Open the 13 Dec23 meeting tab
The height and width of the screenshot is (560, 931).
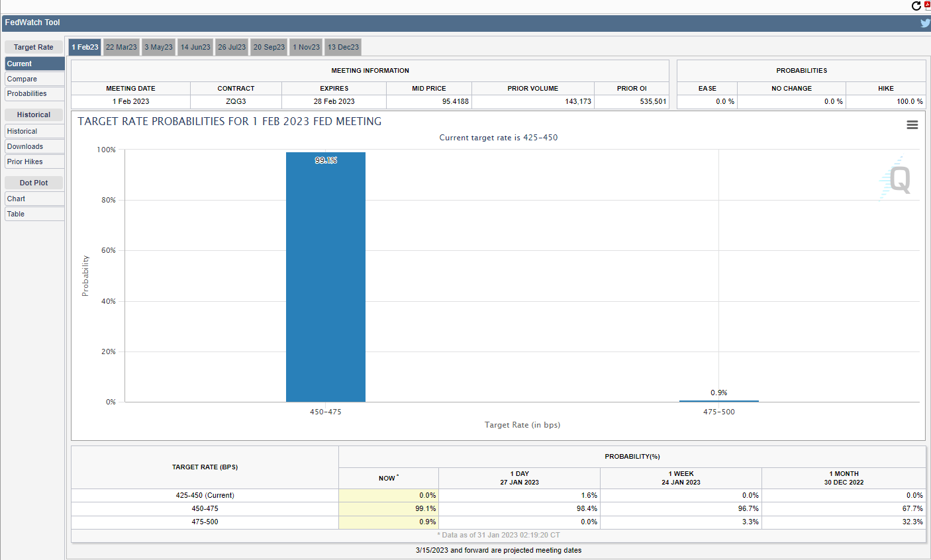(343, 47)
